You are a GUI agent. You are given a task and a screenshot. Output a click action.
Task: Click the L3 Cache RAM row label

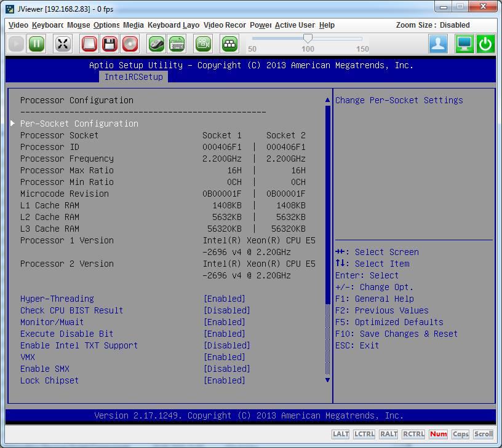pyautogui.click(x=50, y=229)
